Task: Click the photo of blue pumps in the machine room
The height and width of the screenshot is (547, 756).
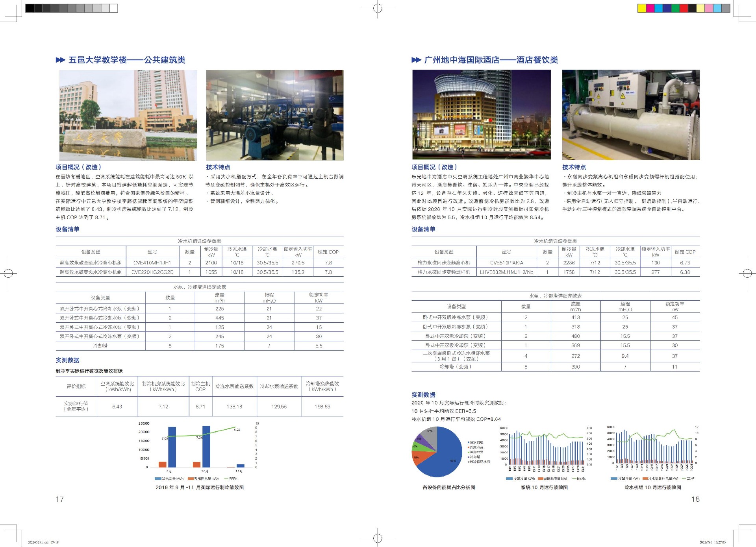Action: pos(275,115)
